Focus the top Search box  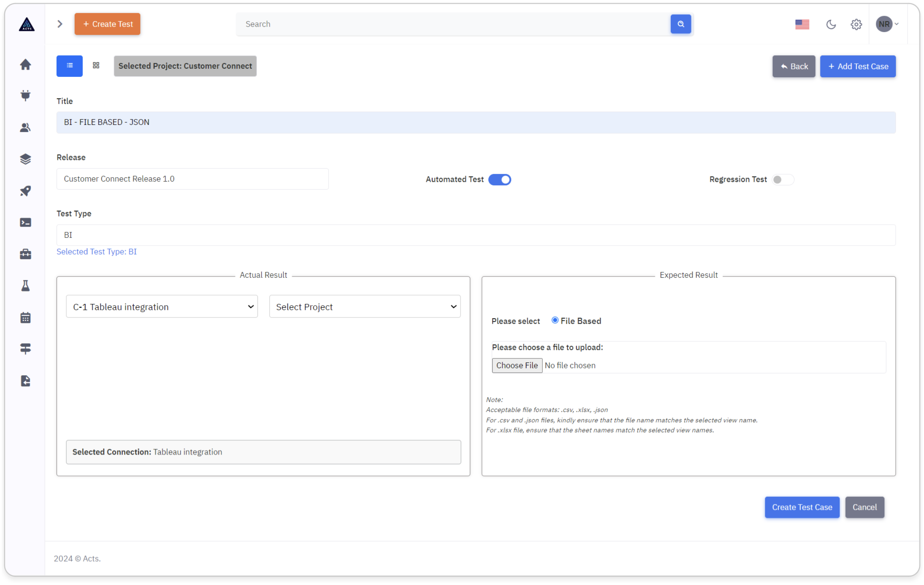pos(453,24)
